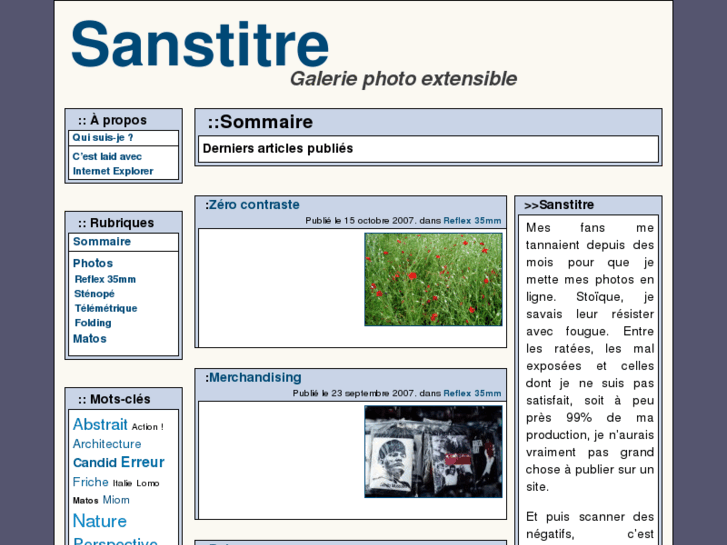Click Reflex 35mm under Merchandising
727x545 pixels.
point(472,393)
